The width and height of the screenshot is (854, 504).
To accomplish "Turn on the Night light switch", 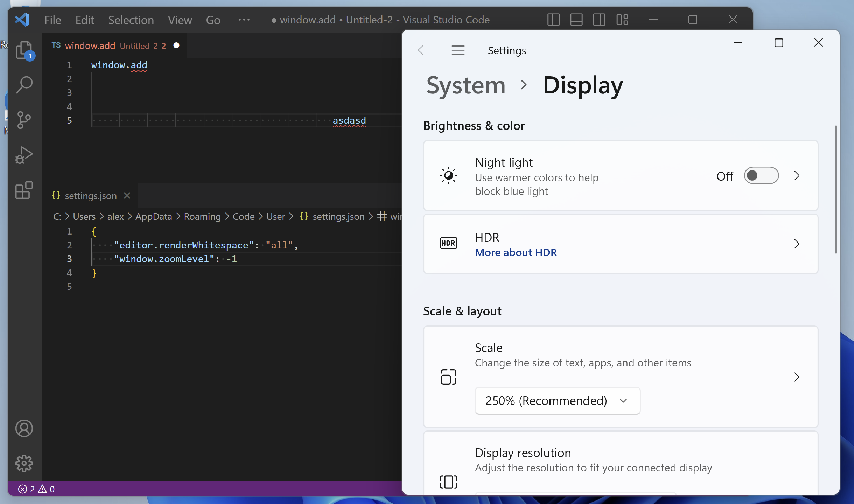I will (761, 176).
